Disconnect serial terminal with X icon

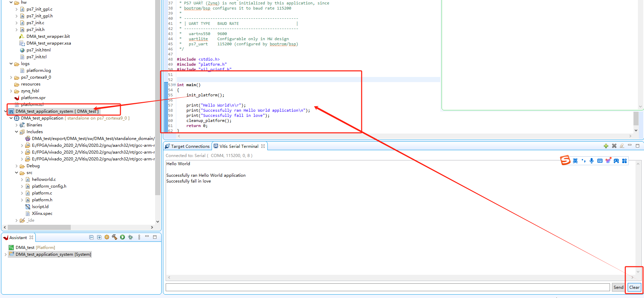(614, 146)
